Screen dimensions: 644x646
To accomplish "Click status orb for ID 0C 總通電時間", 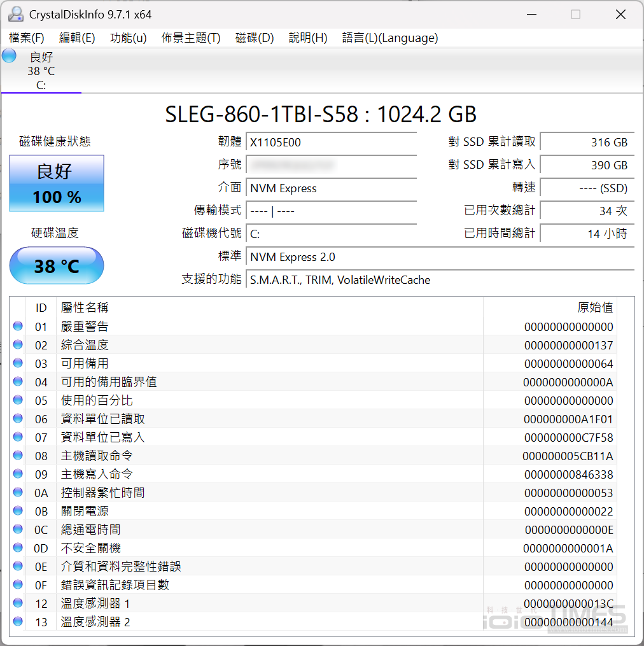I will tap(18, 529).
